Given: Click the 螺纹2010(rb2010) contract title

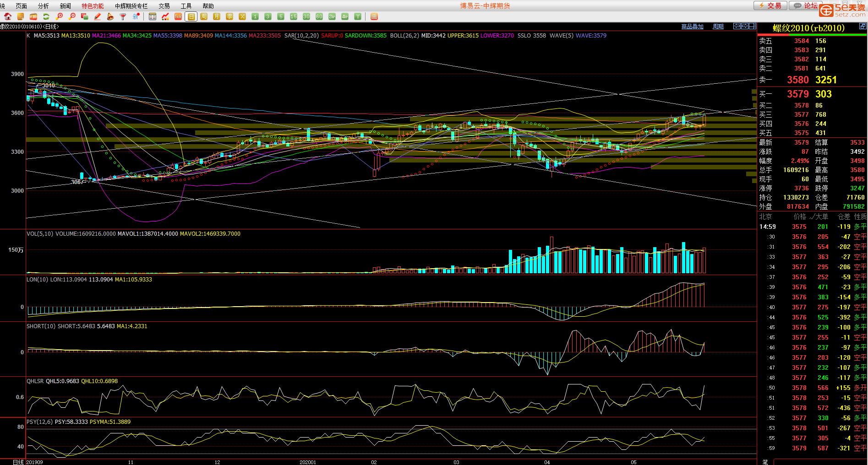Looking at the screenshot, I should [x=809, y=28].
